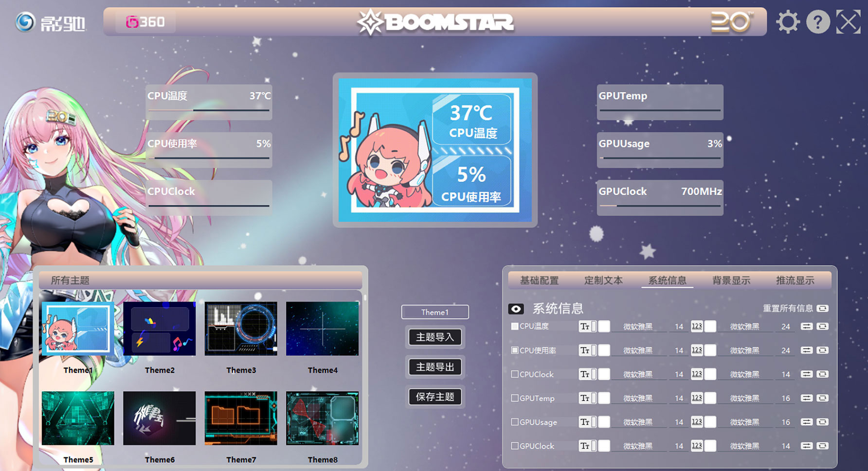
Task: Open help with the question mark icon
Action: tap(818, 22)
